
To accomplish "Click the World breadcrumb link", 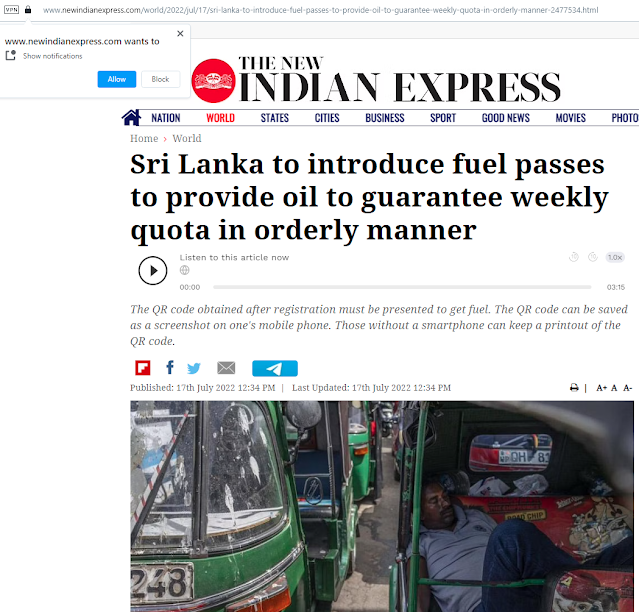I will pos(187,139).
